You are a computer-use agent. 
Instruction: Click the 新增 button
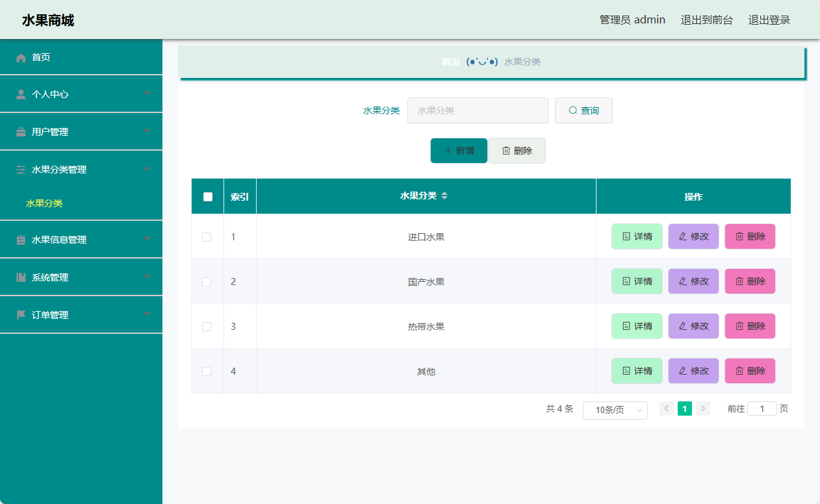pos(459,150)
